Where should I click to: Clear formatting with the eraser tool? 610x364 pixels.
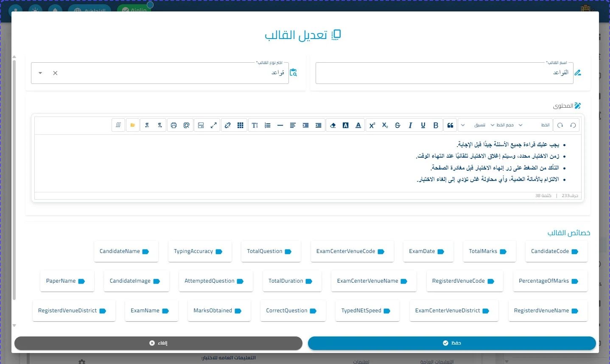[333, 125]
